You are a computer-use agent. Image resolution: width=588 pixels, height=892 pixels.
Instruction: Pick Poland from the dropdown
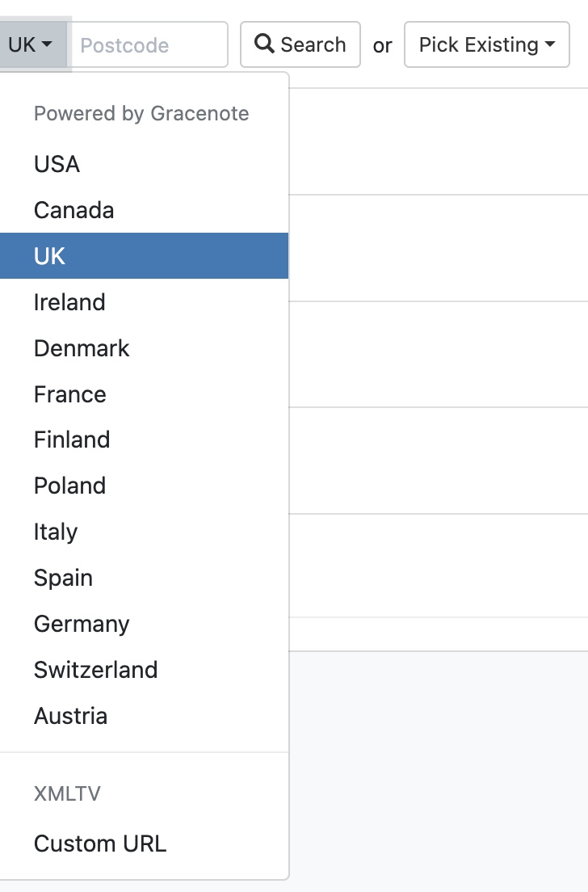(x=69, y=486)
